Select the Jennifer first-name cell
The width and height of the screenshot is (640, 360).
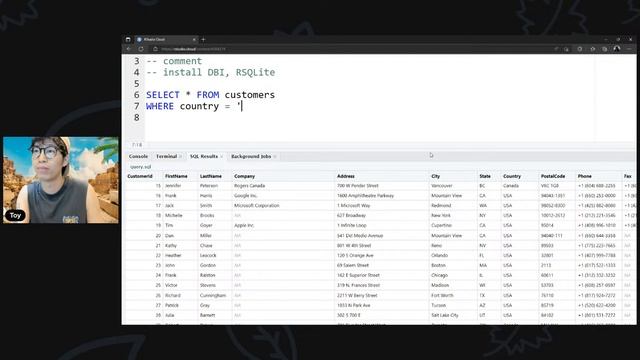click(x=173, y=186)
